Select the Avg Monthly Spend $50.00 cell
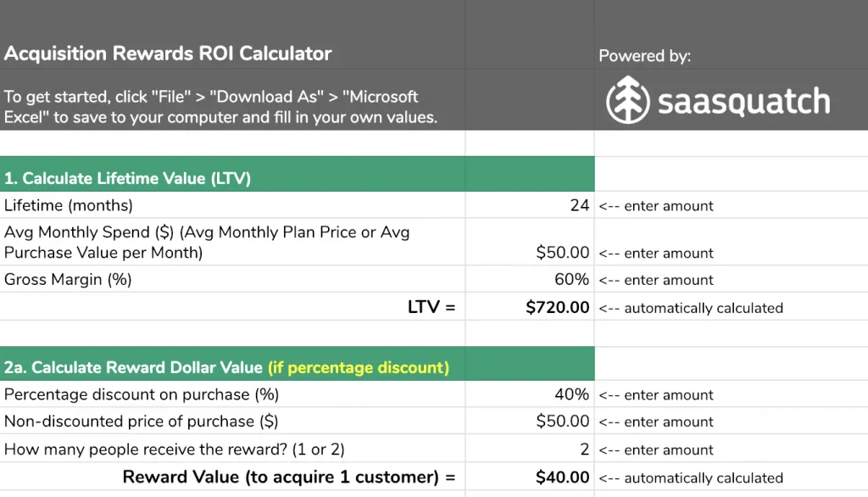 point(530,242)
